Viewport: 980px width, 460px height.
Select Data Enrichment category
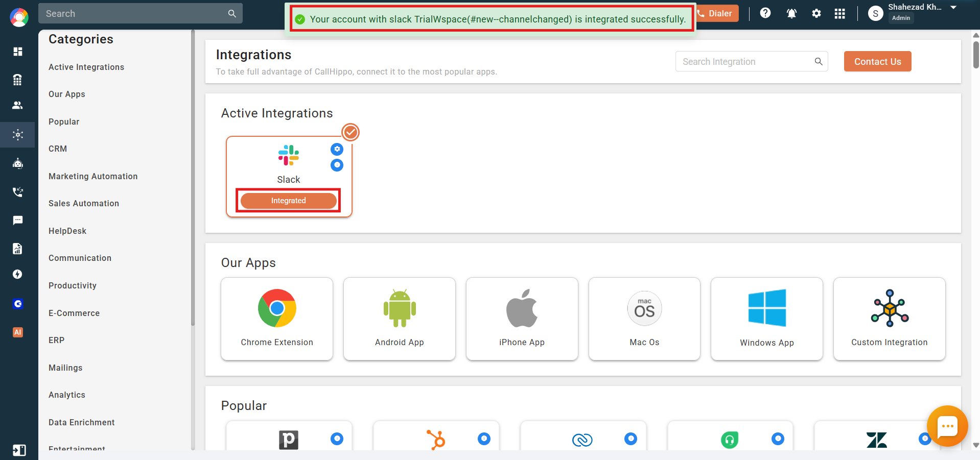pos(82,423)
